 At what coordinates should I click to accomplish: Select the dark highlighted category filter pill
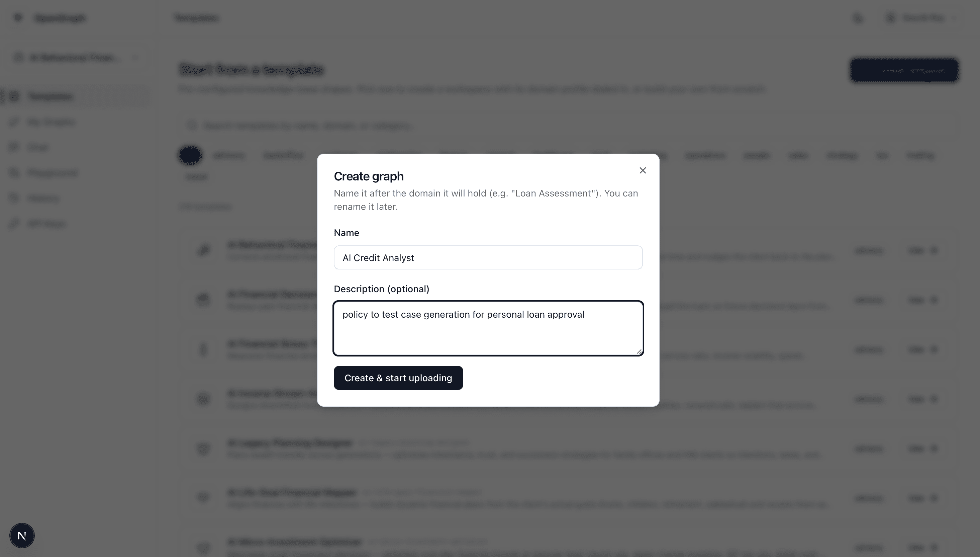click(x=190, y=155)
